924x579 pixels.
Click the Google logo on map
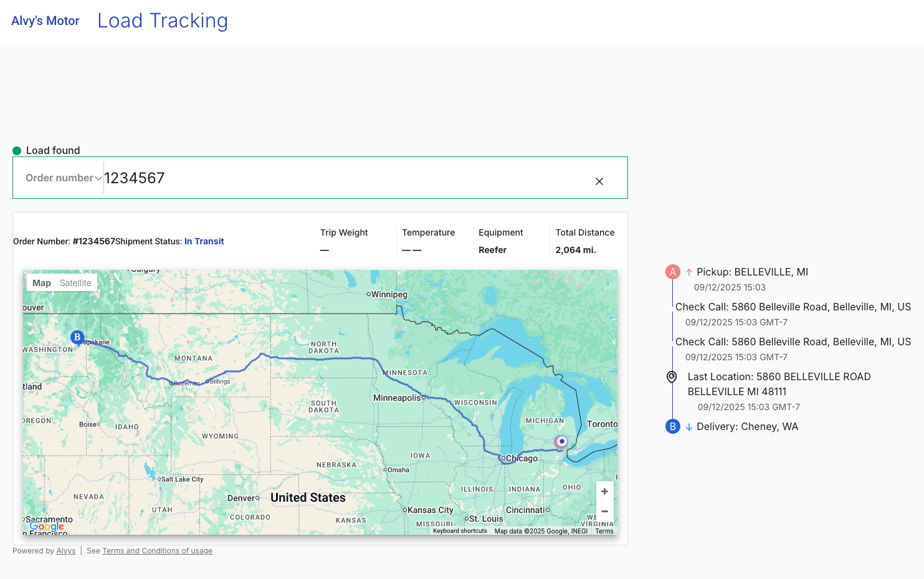coord(47,526)
